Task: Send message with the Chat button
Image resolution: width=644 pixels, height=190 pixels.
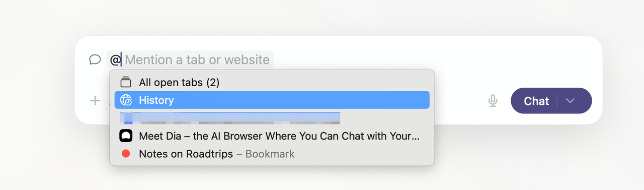Action: [536, 101]
